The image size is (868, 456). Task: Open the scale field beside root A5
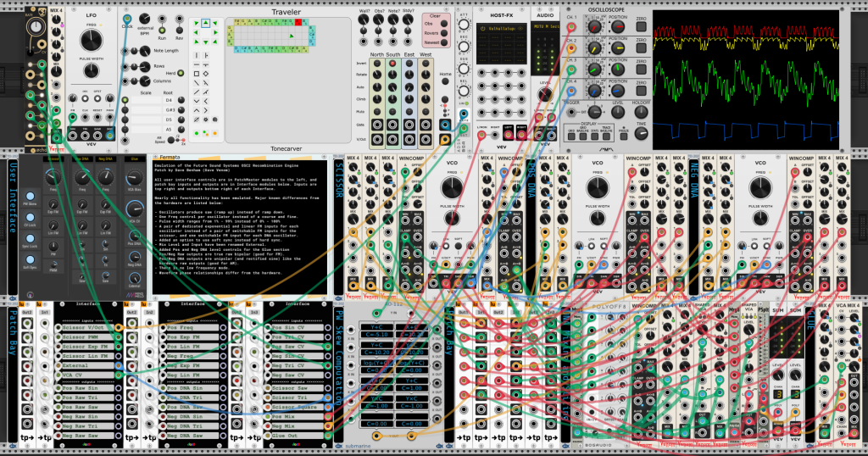[x=146, y=130]
